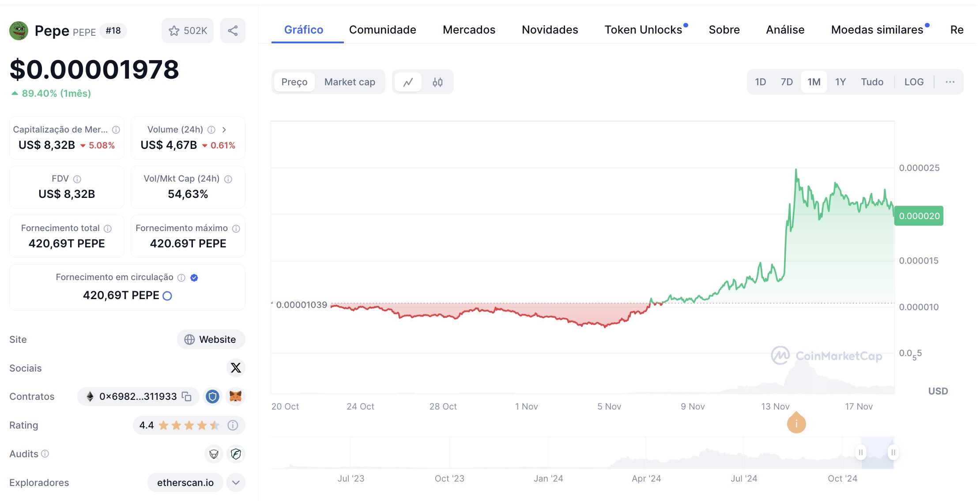This screenshot has height=501, width=980.
Task: Show info for Capitalização de Mercado
Action: [116, 129]
